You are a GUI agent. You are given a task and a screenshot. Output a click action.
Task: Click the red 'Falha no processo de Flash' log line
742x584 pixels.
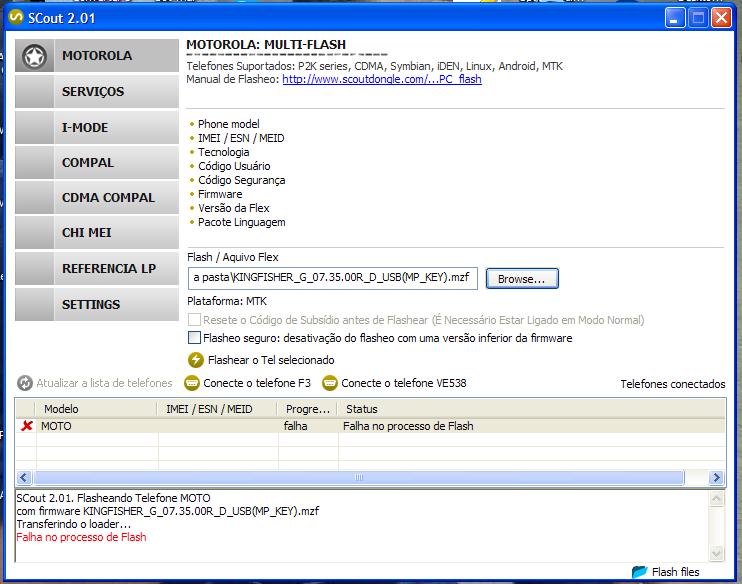(x=81, y=537)
